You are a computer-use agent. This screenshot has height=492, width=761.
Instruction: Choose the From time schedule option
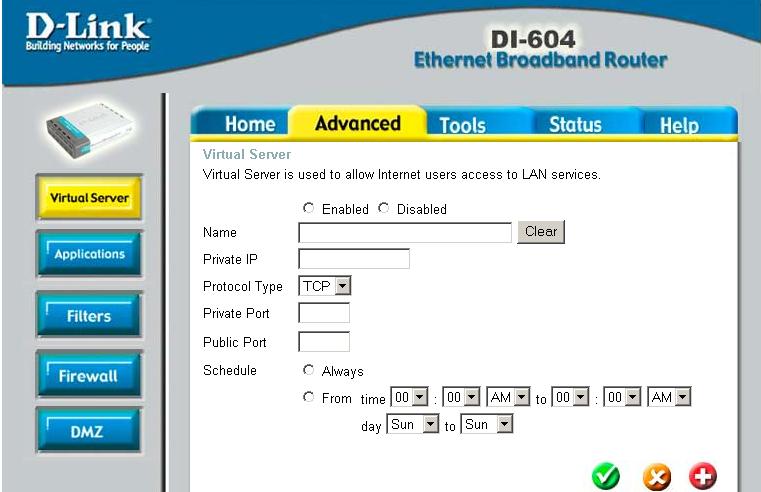[308, 397]
